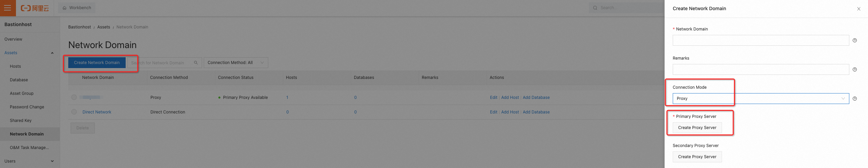Open the Workbench home tab
Image resolution: width=868 pixels, height=168 pixels.
pos(77,8)
